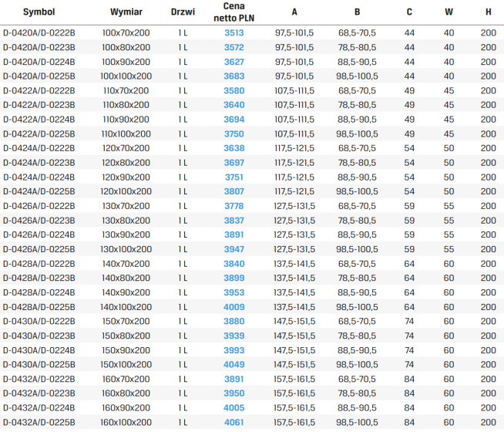Viewport: 504px width, 432px height.
Task: Click dimension 130x100x200
Action: click(126, 249)
